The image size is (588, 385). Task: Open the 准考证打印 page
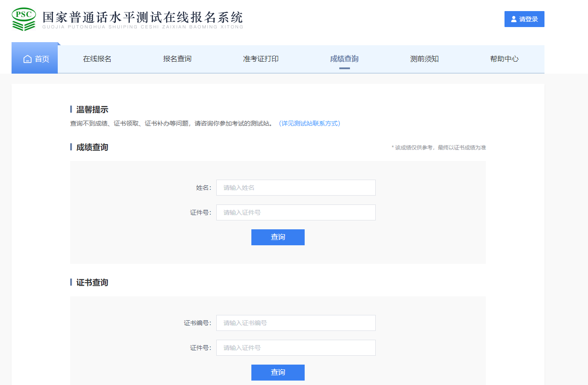tap(261, 59)
